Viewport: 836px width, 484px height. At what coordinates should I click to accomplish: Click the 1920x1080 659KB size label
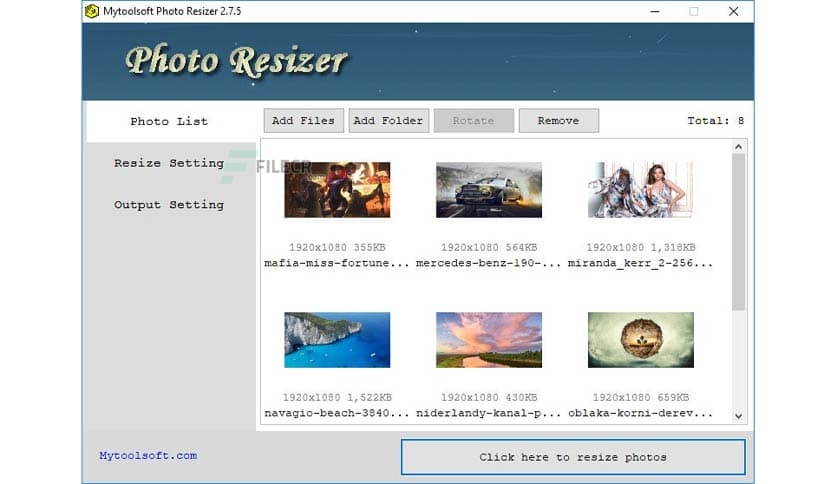tap(641, 398)
